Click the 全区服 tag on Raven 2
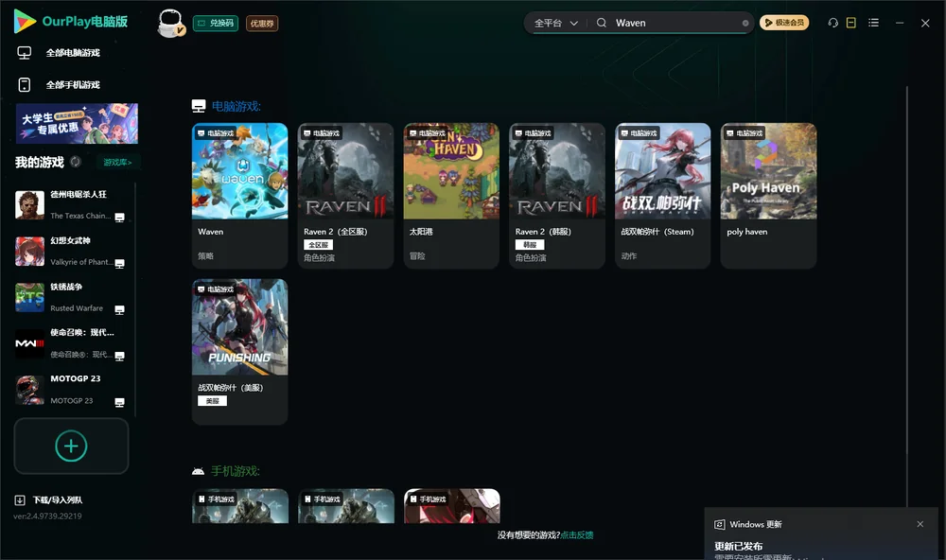Viewport: 946px width, 560px height. pos(319,245)
